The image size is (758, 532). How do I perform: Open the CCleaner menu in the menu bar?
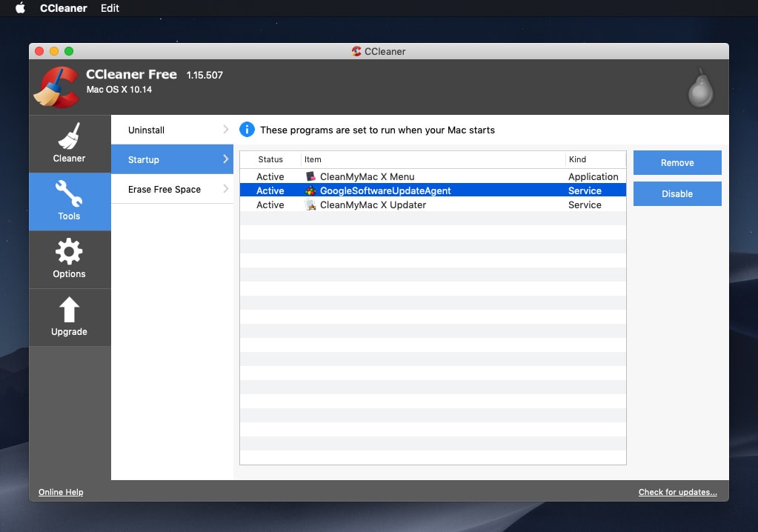pos(63,8)
